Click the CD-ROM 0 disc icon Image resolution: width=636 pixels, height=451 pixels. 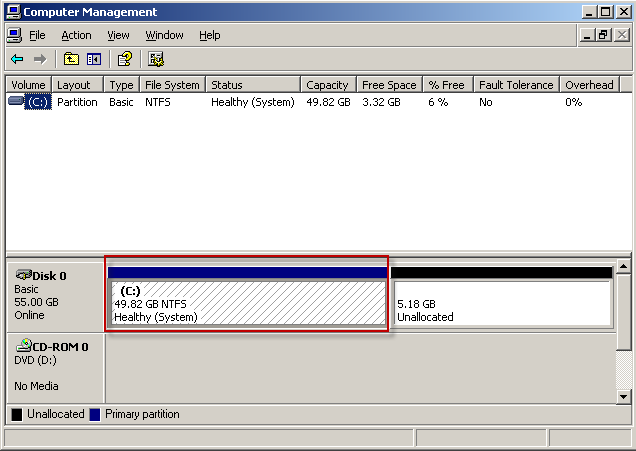click(x=24, y=346)
